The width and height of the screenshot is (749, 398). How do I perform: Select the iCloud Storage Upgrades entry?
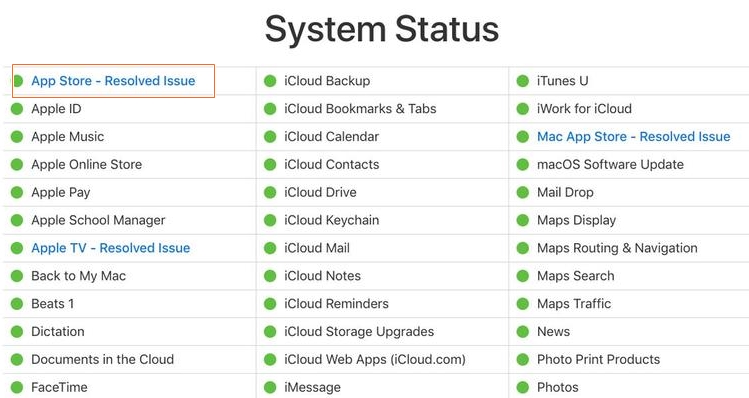coord(359,332)
